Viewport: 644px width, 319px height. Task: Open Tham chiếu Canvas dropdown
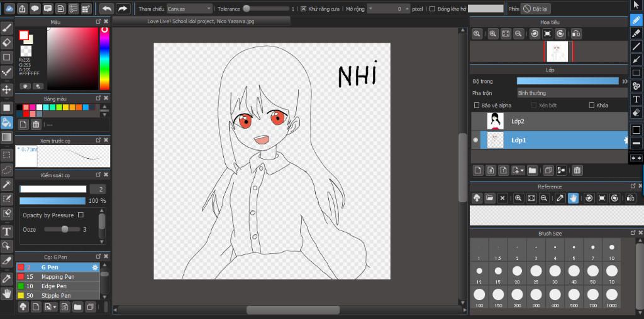pos(190,9)
